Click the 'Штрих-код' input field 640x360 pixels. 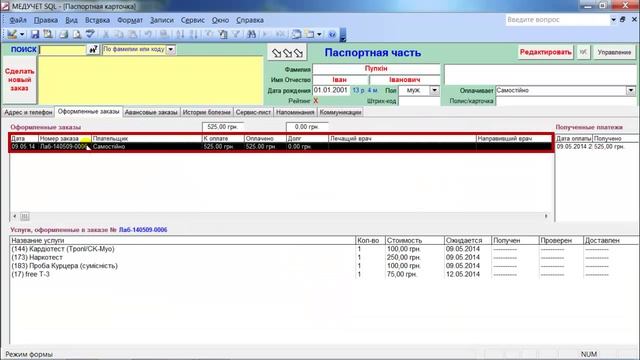[419, 101]
